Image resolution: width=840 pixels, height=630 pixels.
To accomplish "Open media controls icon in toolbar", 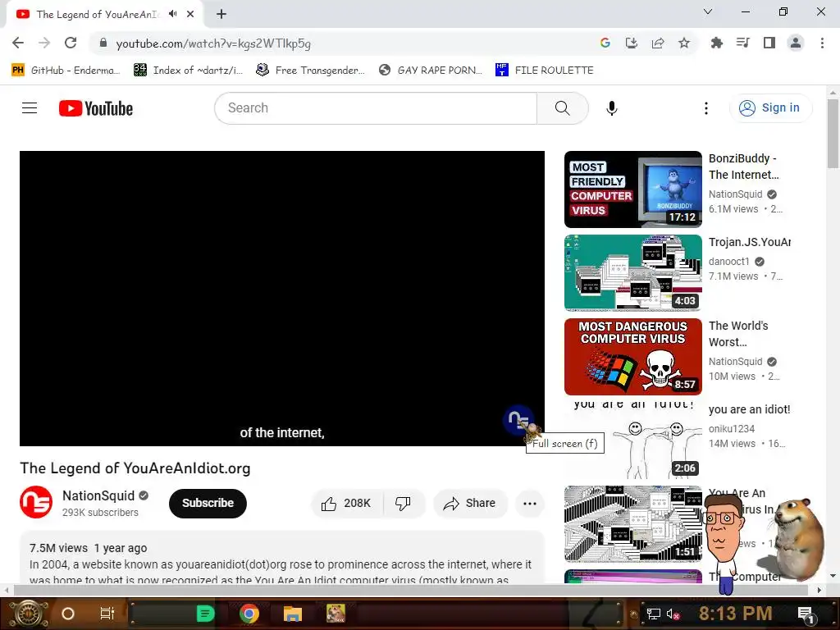I will pyautogui.click(x=742, y=43).
